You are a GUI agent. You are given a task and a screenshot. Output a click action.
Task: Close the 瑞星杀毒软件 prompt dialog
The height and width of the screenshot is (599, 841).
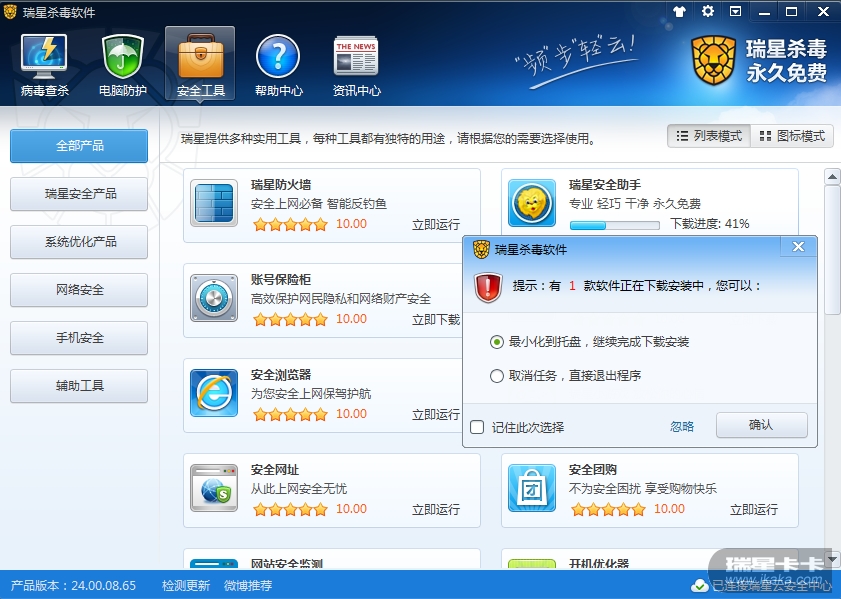[798, 247]
